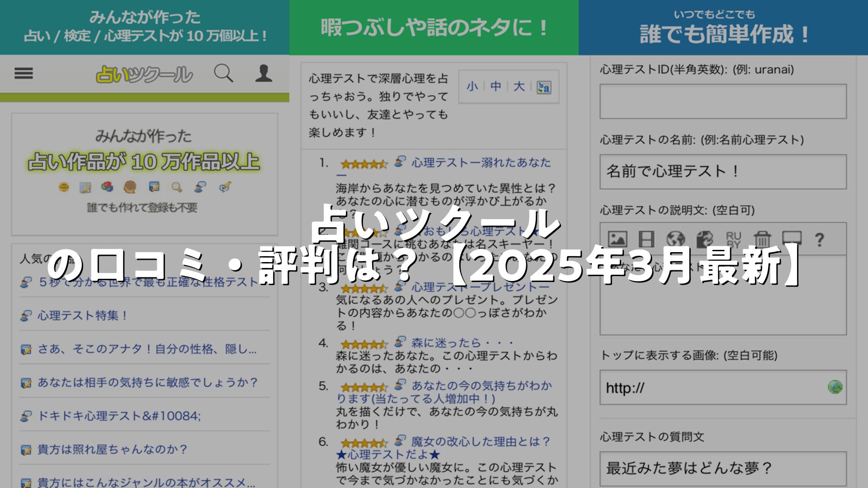Open さあ、そこのアナタ！自分の性格 link

click(x=147, y=349)
